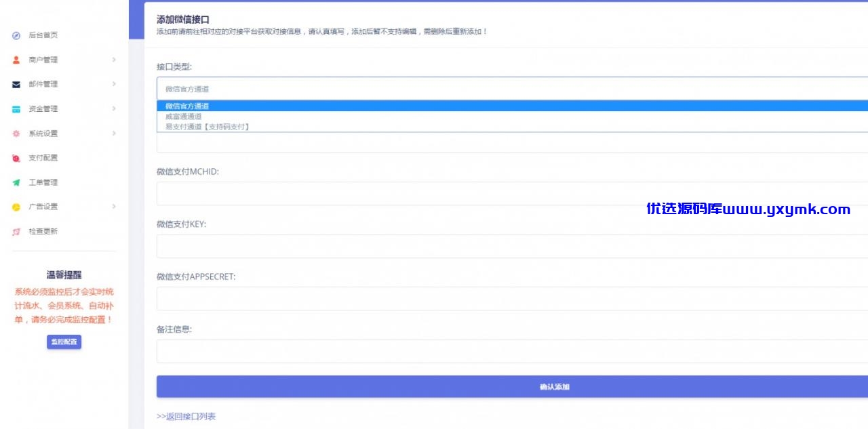
Task: Click the red icon beside 支付配置
Action: [x=16, y=158]
